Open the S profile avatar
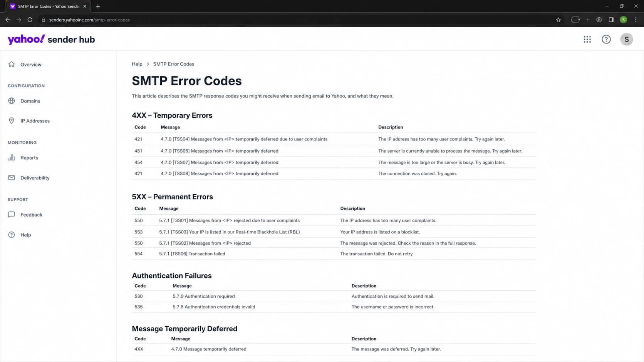This screenshot has height=362, width=644. (626, 39)
